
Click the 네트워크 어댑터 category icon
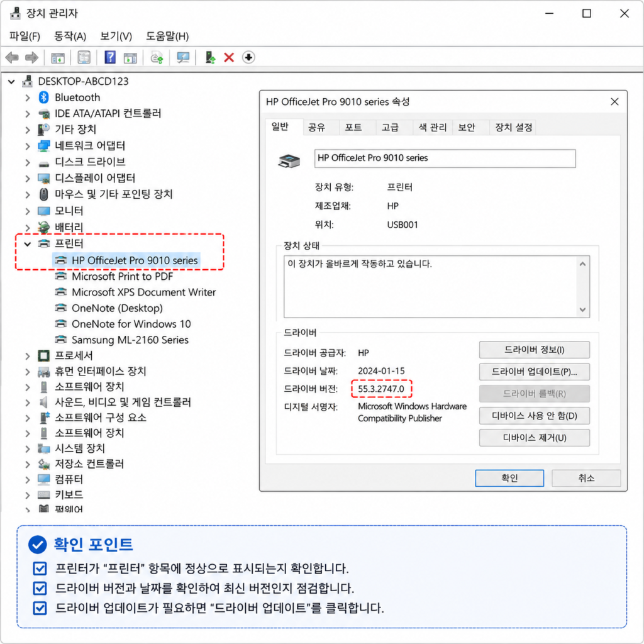point(44,146)
